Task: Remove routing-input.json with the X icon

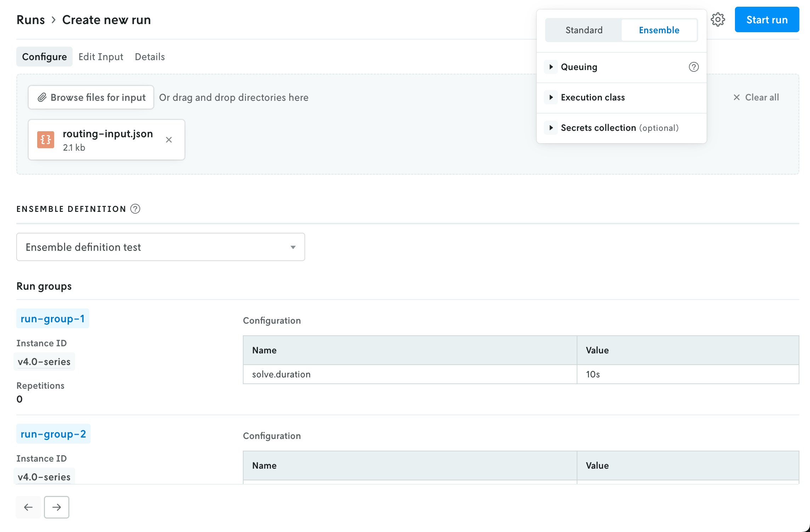Action: coord(169,140)
